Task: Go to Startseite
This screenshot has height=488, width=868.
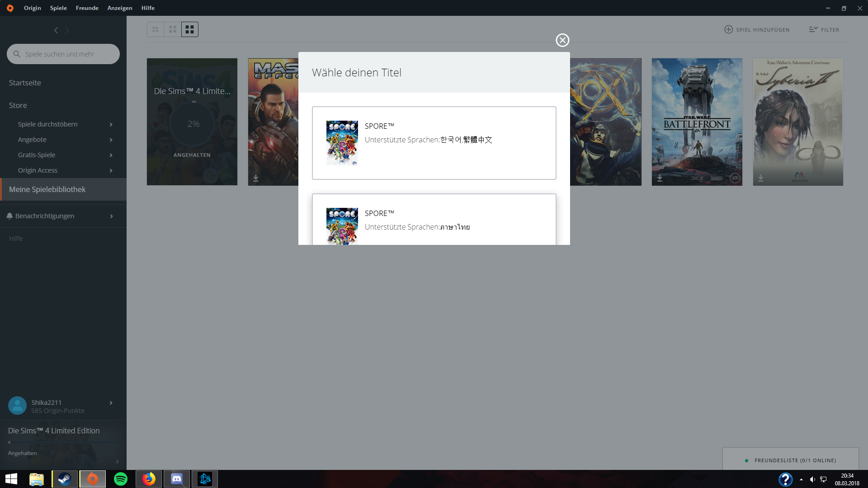Action: [25, 83]
